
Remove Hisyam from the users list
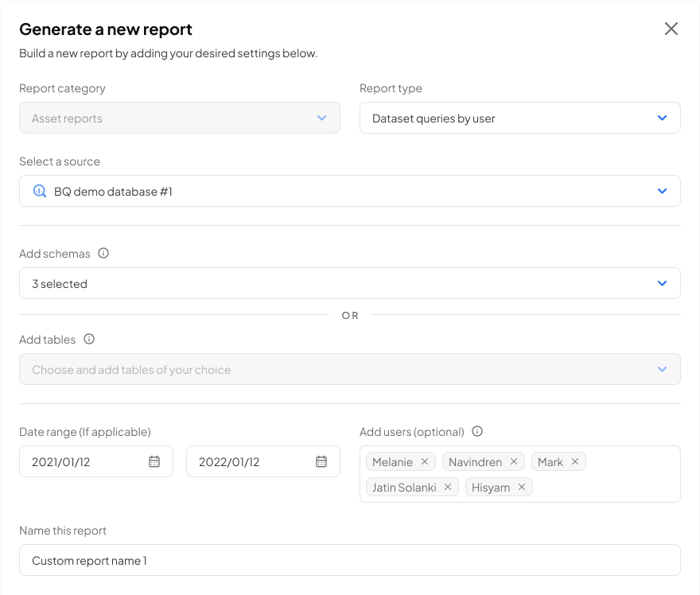pyautogui.click(x=522, y=487)
